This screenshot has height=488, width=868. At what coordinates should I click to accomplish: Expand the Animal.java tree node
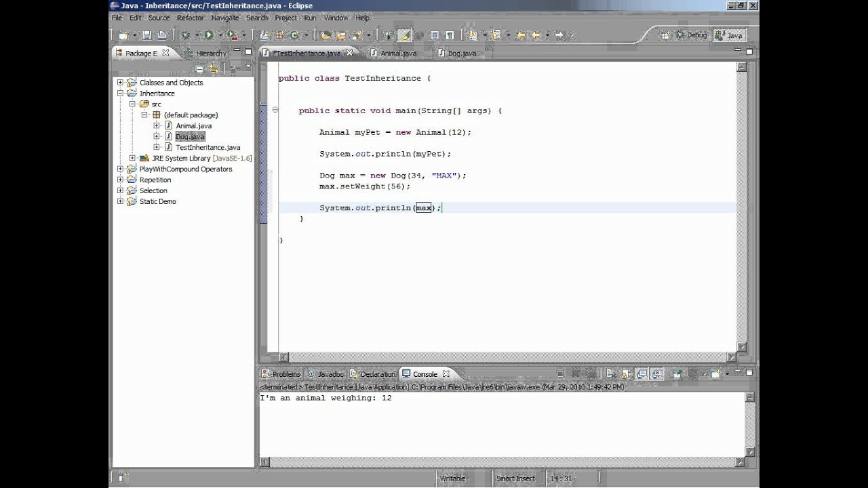click(x=157, y=126)
